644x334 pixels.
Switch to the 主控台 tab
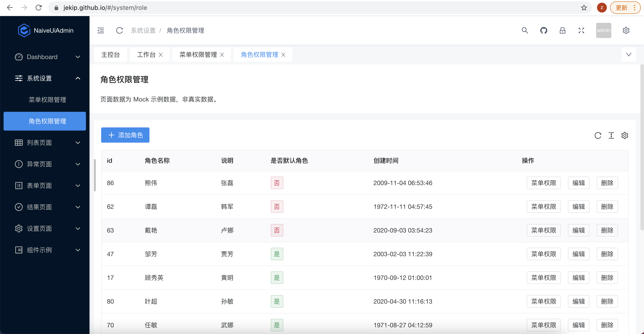[x=111, y=55]
